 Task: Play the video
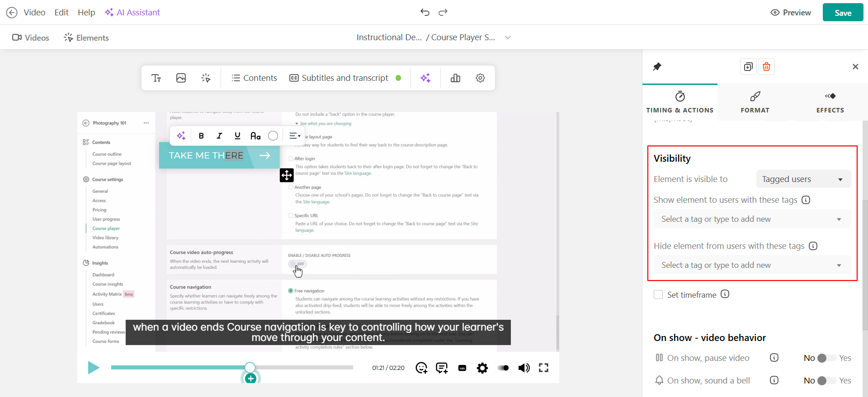tap(94, 368)
